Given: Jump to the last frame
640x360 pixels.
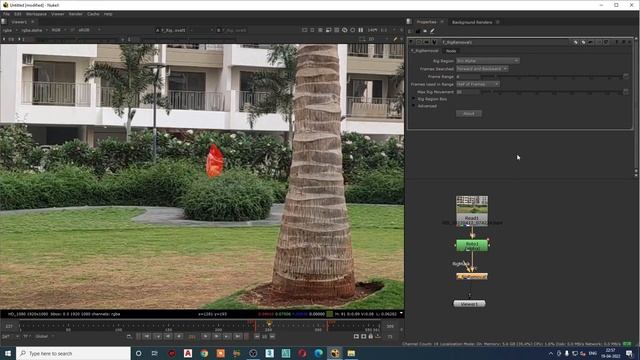Looking at the screenshot, I should pyautogui.click(x=238, y=336).
